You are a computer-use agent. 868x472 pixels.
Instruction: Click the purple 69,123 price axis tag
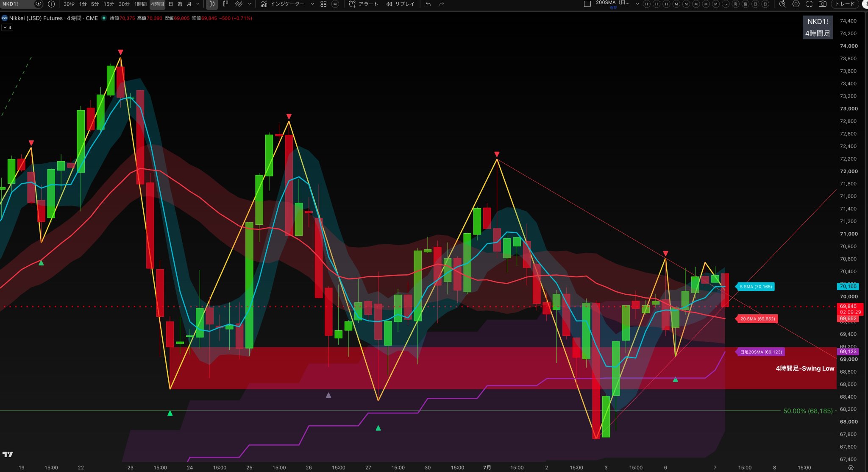848,352
